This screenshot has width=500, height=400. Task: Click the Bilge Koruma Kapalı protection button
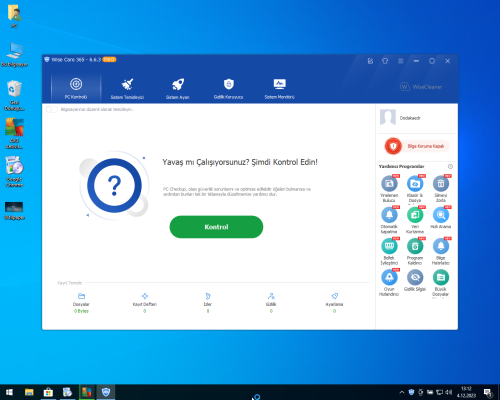click(x=417, y=146)
